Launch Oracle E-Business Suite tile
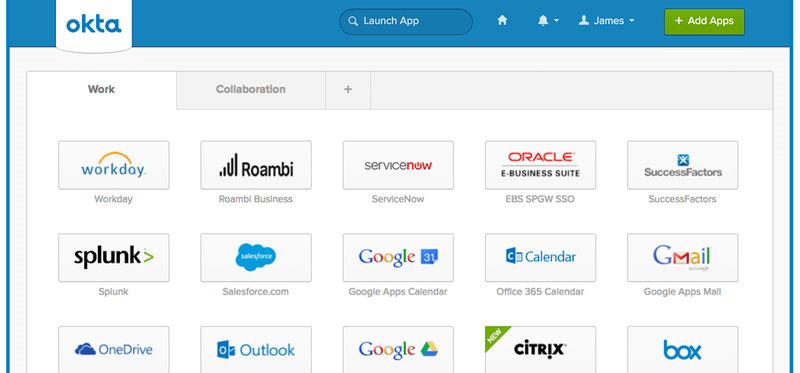The height and width of the screenshot is (373, 800). (540, 165)
